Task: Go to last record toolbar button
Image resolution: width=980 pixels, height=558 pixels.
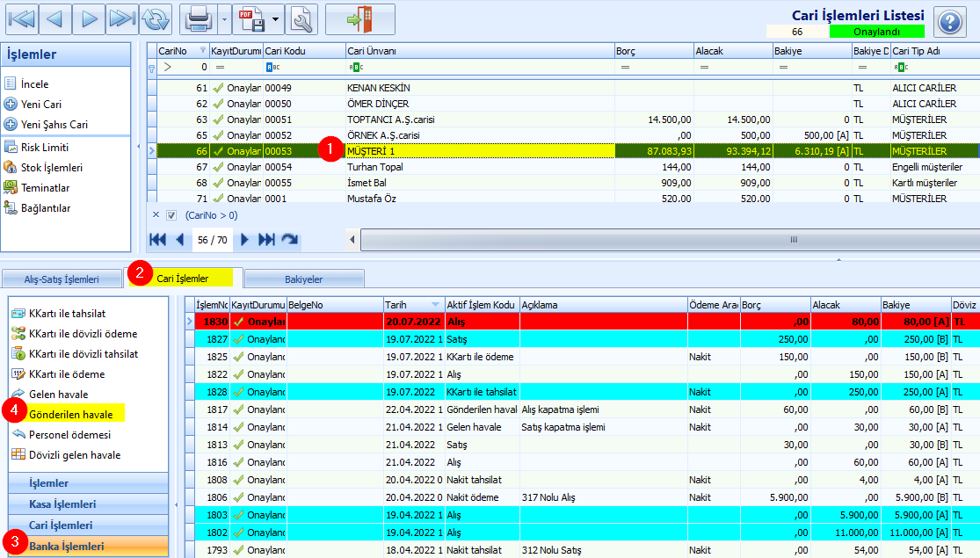Action: point(122,19)
